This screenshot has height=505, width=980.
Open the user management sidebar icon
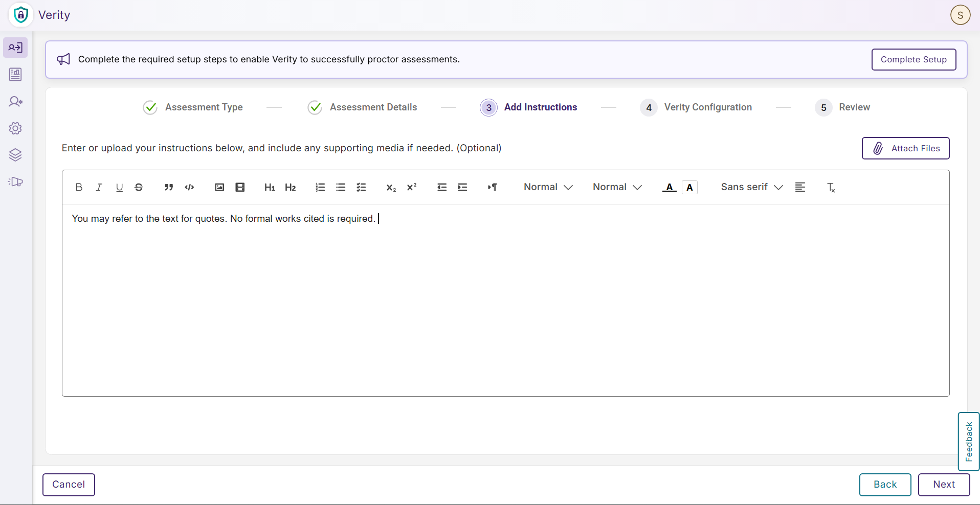[x=15, y=102]
